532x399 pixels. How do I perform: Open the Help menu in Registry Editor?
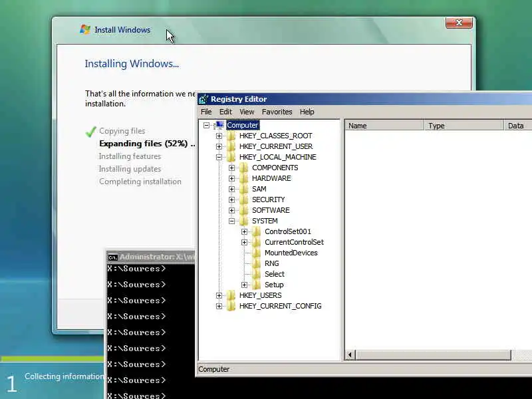coord(307,112)
